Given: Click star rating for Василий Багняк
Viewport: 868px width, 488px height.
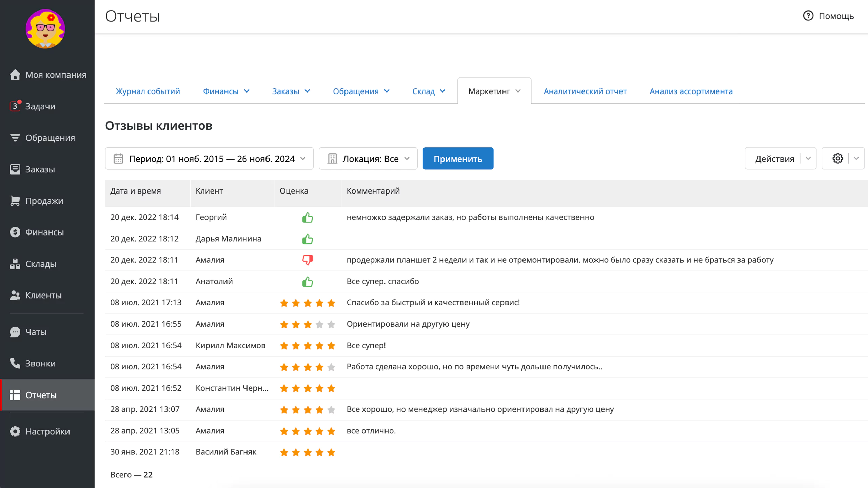Looking at the screenshot, I should (x=308, y=452).
